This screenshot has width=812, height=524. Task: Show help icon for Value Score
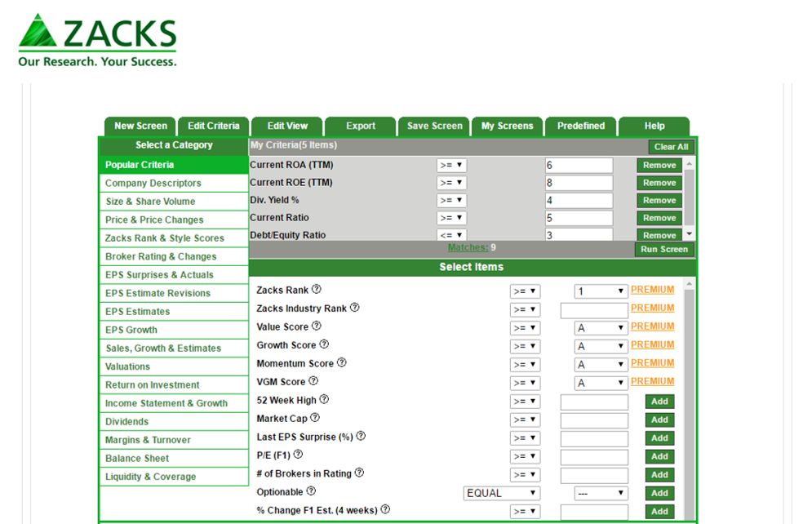pyautogui.click(x=317, y=326)
